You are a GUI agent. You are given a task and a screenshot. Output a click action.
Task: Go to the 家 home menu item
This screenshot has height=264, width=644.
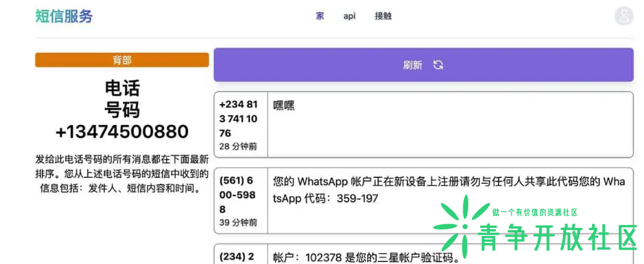coord(320,16)
